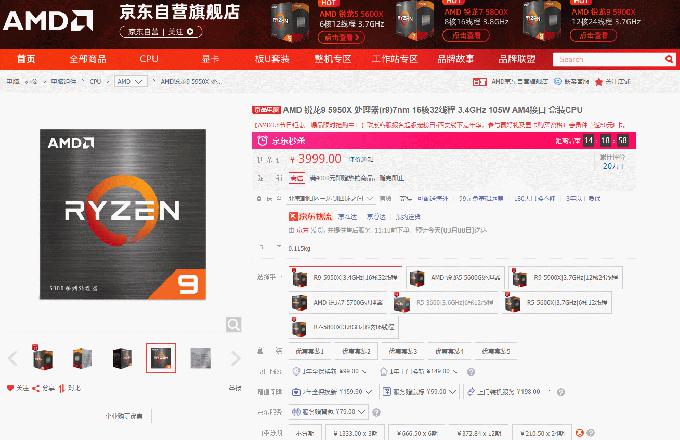Select the 24期 installment option
The width and height of the screenshot is (680, 440).
click(x=542, y=433)
